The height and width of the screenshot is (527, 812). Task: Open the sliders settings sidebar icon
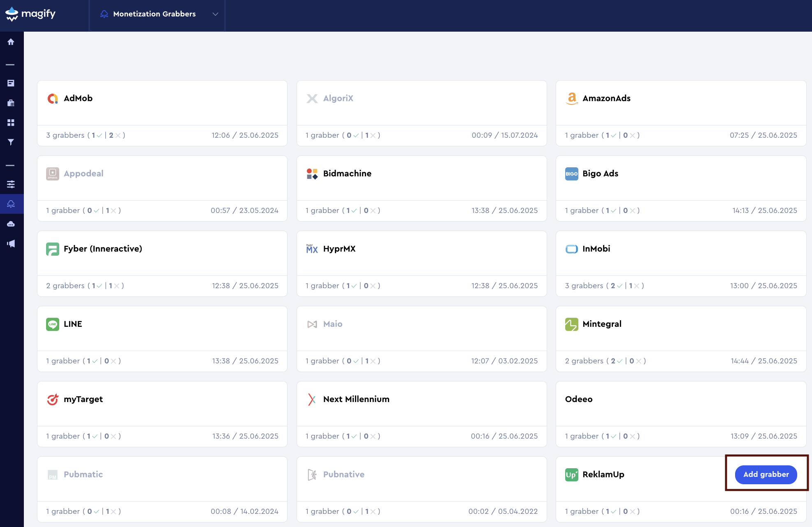(x=11, y=184)
